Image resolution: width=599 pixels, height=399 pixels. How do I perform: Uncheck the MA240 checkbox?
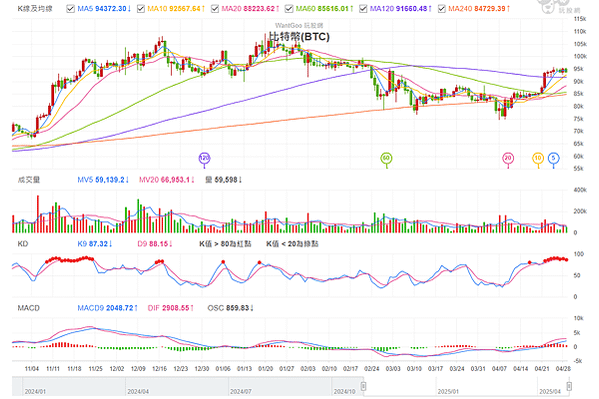pyautogui.click(x=442, y=8)
